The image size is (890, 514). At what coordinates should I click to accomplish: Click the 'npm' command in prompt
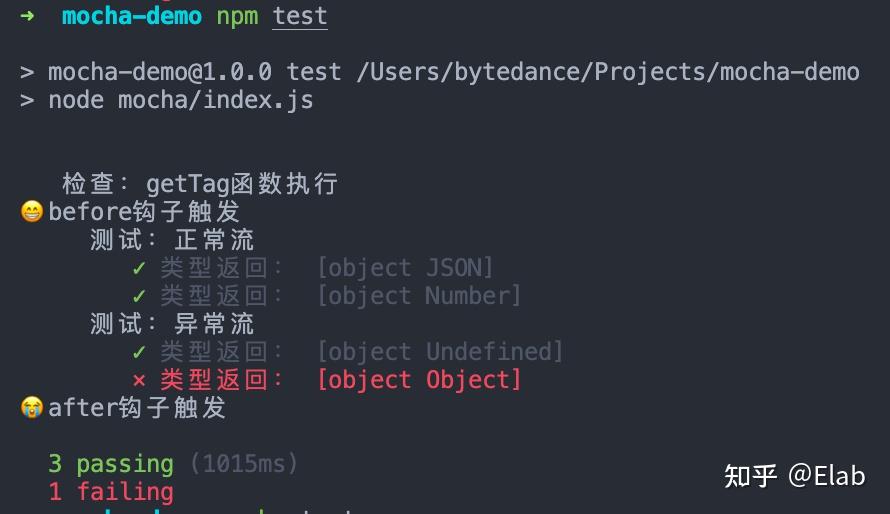click(x=236, y=17)
